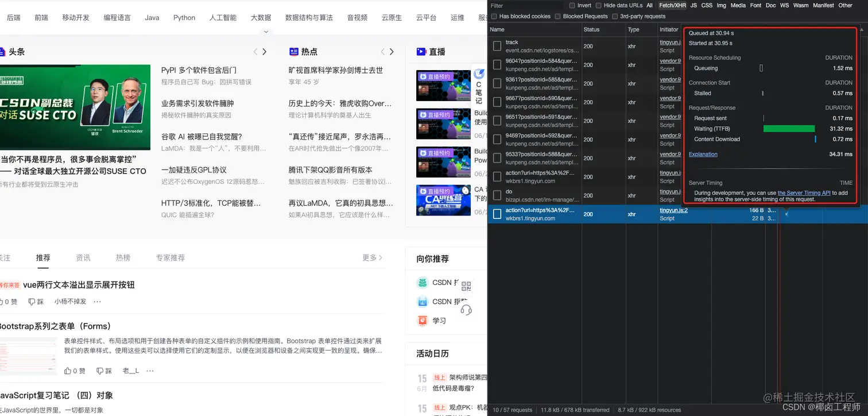This screenshot has width=868, height=416.
Task: Open the 人工智能 category in top nav
Action: [x=223, y=18]
